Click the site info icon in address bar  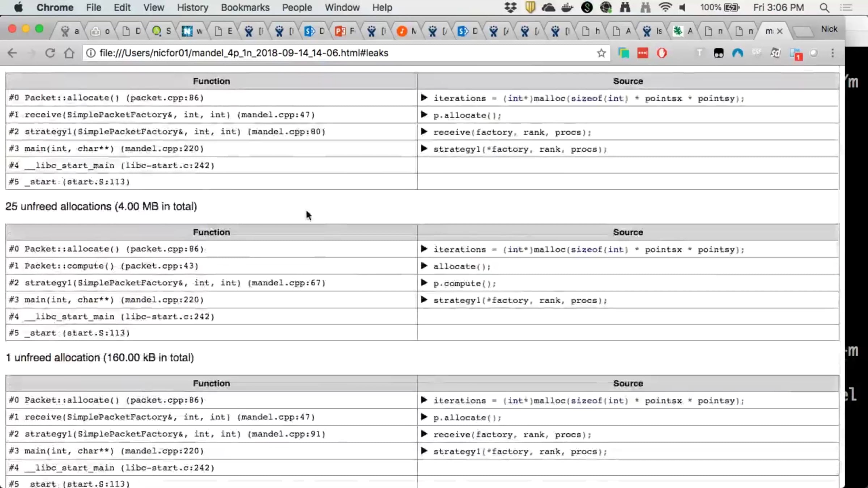click(91, 53)
